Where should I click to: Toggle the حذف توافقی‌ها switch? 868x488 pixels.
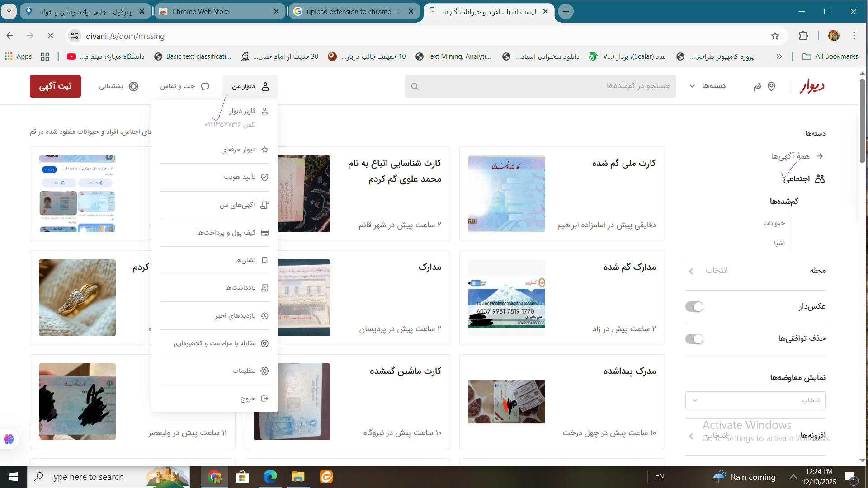click(694, 339)
